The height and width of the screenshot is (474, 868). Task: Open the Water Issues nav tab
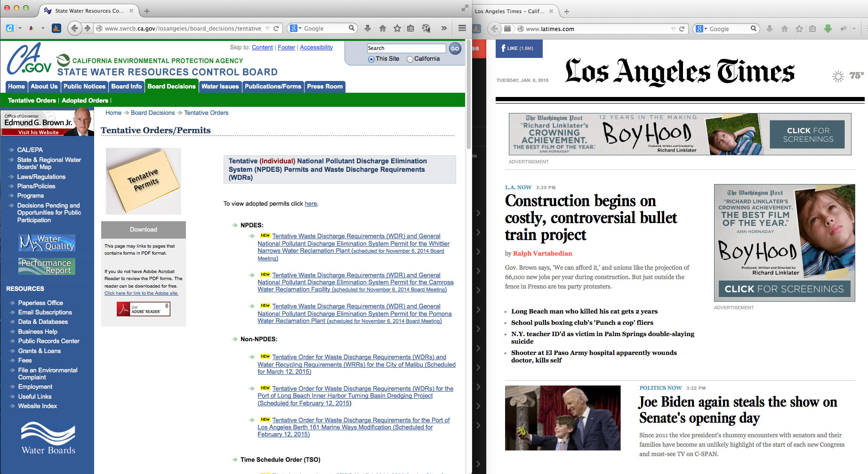tap(220, 87)
